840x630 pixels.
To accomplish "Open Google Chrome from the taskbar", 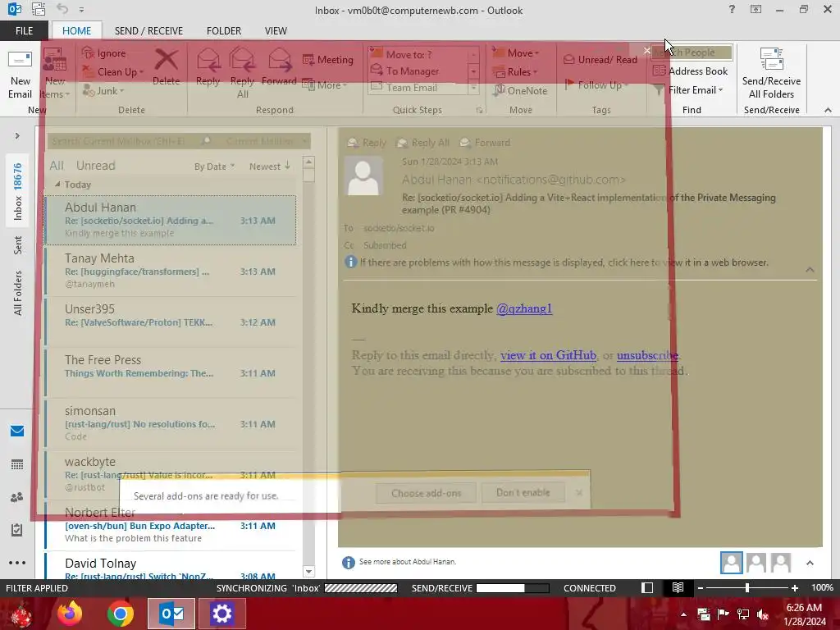I will [120, 614].
